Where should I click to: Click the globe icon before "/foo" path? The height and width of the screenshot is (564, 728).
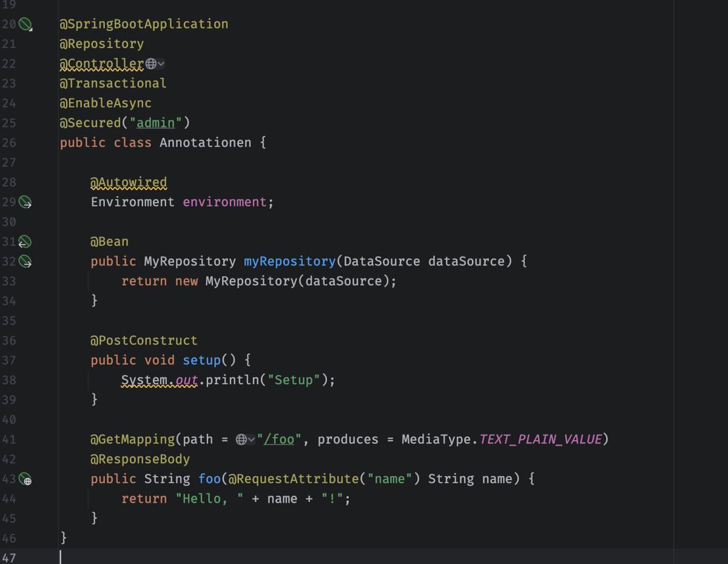(x=241, y=440)
